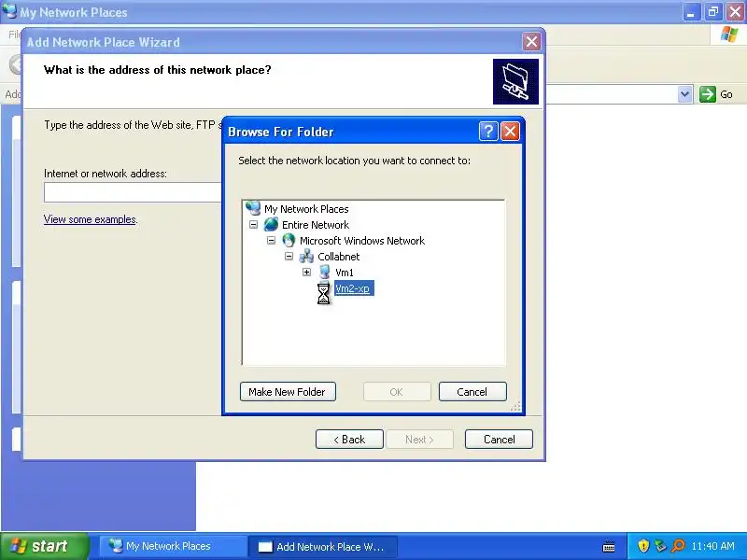This screenshot has width=747, height=560.
Task: Click the Windows flag logo in the toolbar
Action: pyautogui.click(x=729, y=35)
